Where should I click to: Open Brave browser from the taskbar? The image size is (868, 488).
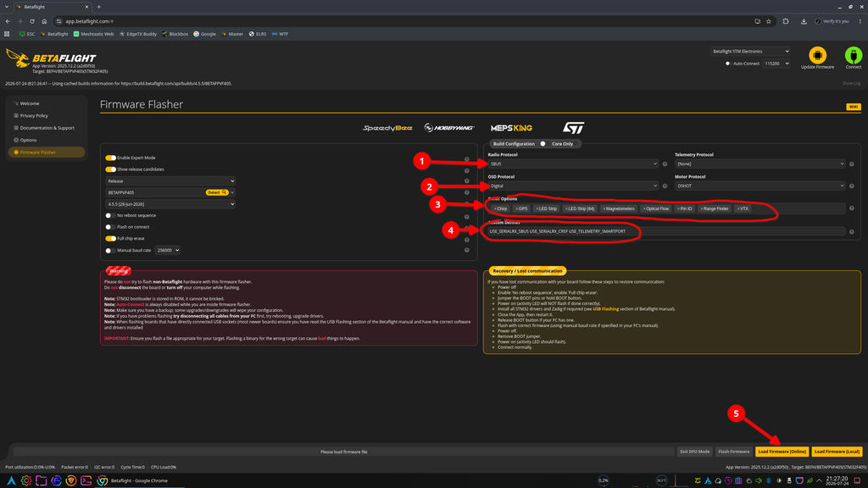point(71,481)
